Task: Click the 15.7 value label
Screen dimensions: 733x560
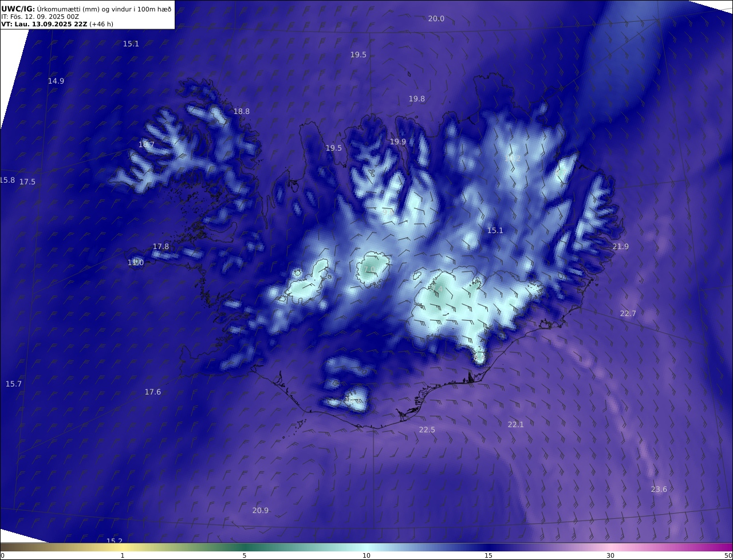Action: [14, 384]
